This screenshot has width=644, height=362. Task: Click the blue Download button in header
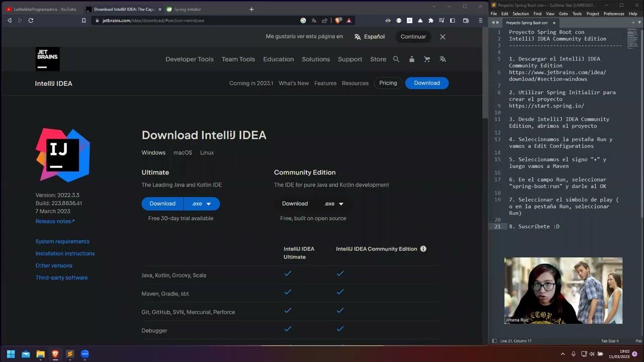[x=427, y=83]
